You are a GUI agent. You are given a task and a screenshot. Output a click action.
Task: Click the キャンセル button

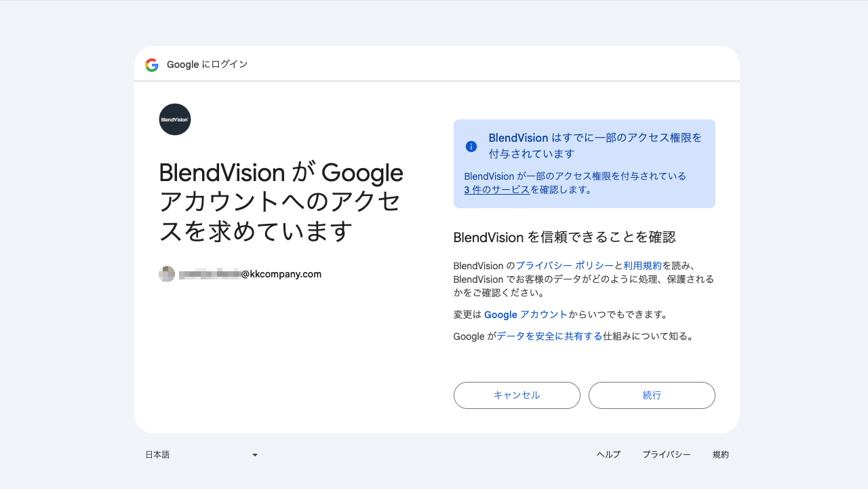click(517, 395)
